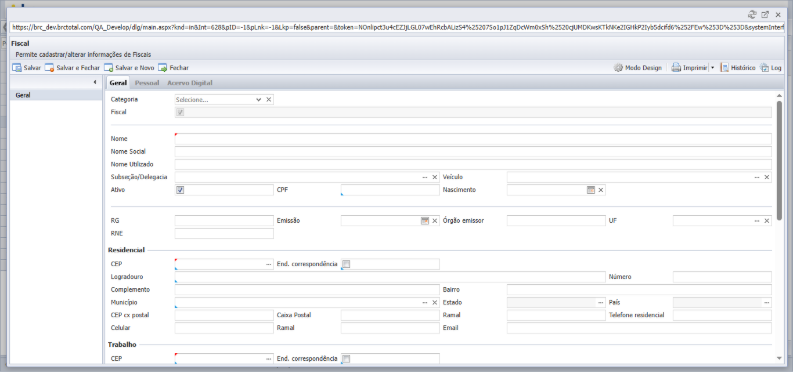
Task: Open the Emissão calendar icon
Action: pos(425,221)
